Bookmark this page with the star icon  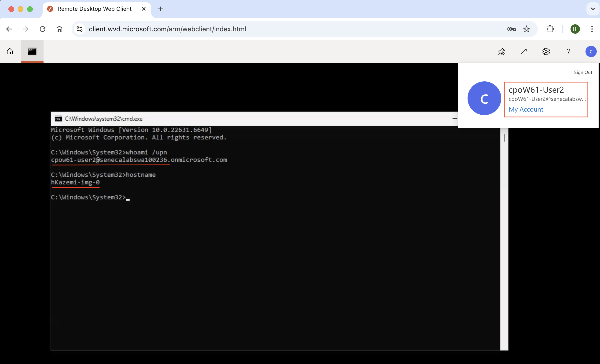[527, 29]
